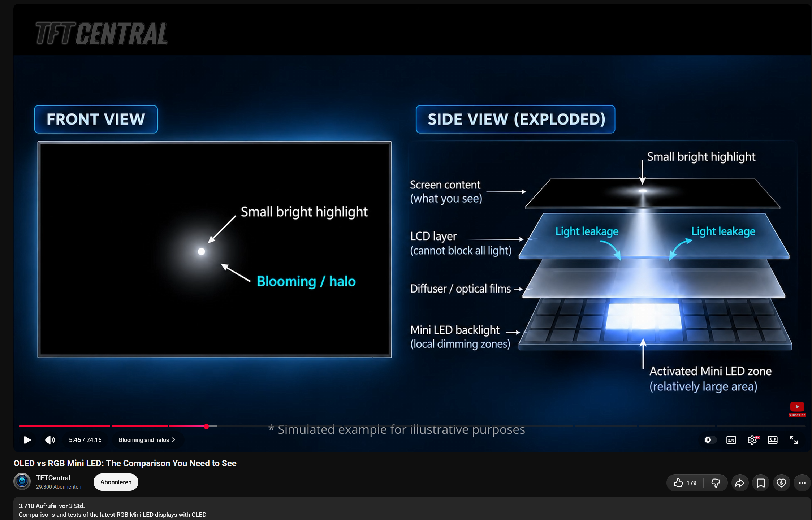The image size is (812, 520).
Task: Enter fullscreen mode
Action: click(794, 440)
